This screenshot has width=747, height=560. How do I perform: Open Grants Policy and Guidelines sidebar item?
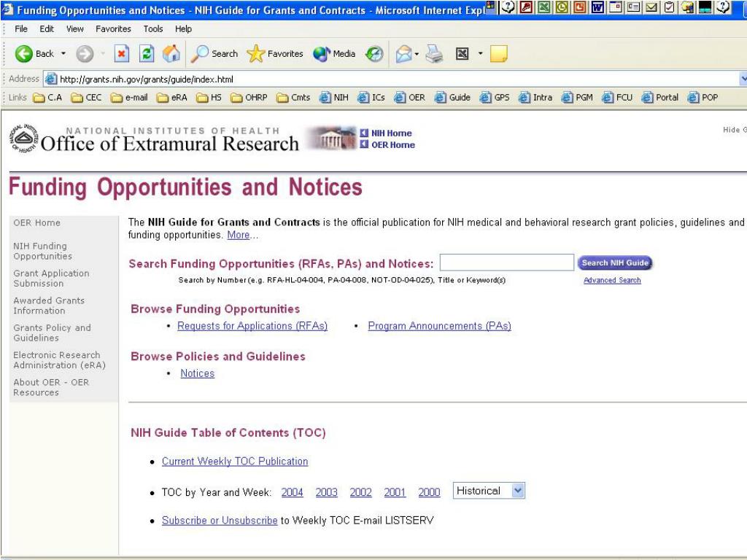(x=52, y=332)
